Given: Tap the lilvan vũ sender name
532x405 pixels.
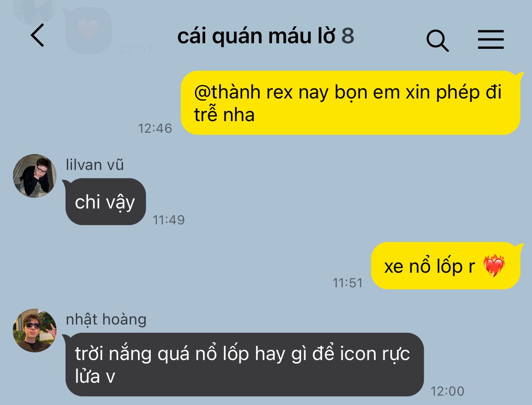Looking at the screenshot, I should tap(95, 164).
